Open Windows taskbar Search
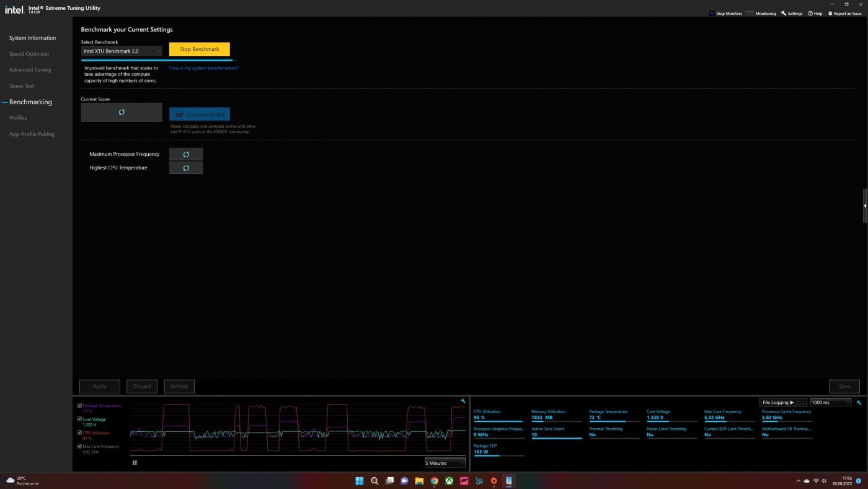Screen dimensions: 868x489 (374, 481)
